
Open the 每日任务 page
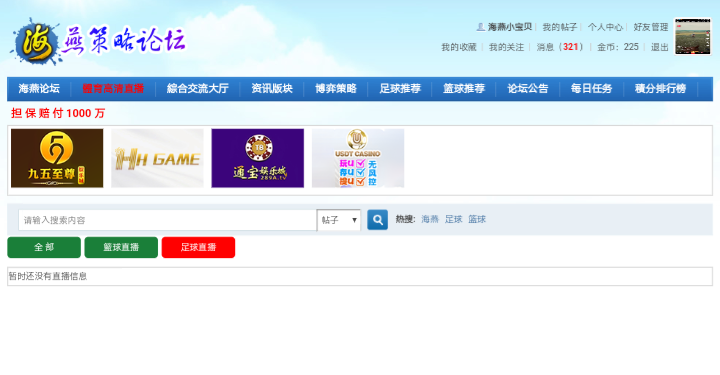click(x=591, y=89)
